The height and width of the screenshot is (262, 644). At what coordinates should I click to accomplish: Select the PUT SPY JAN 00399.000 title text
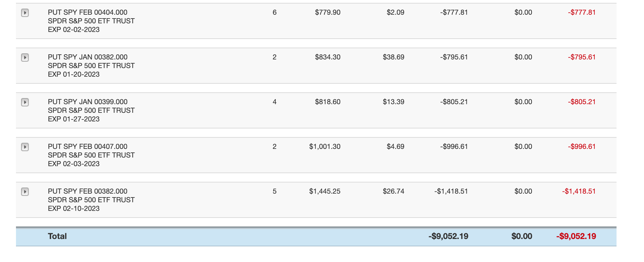coord(88,102)
